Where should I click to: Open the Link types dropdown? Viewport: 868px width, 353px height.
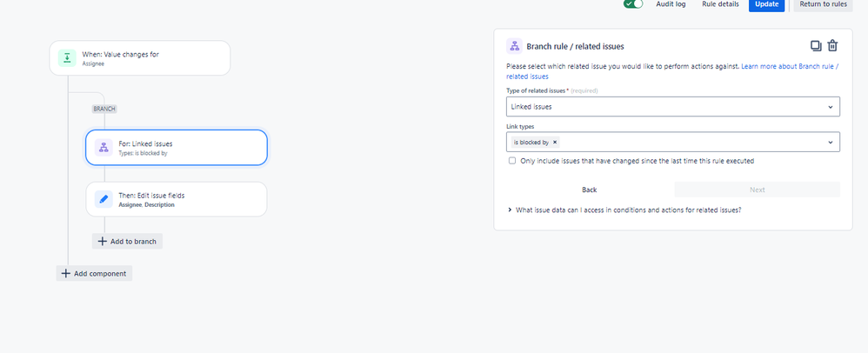point(672,142)
